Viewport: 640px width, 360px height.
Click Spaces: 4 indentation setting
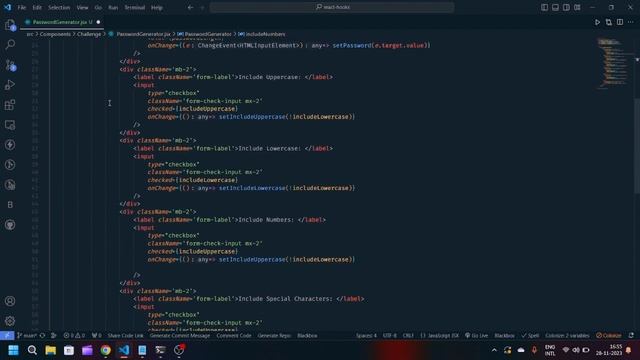point(366,336)
